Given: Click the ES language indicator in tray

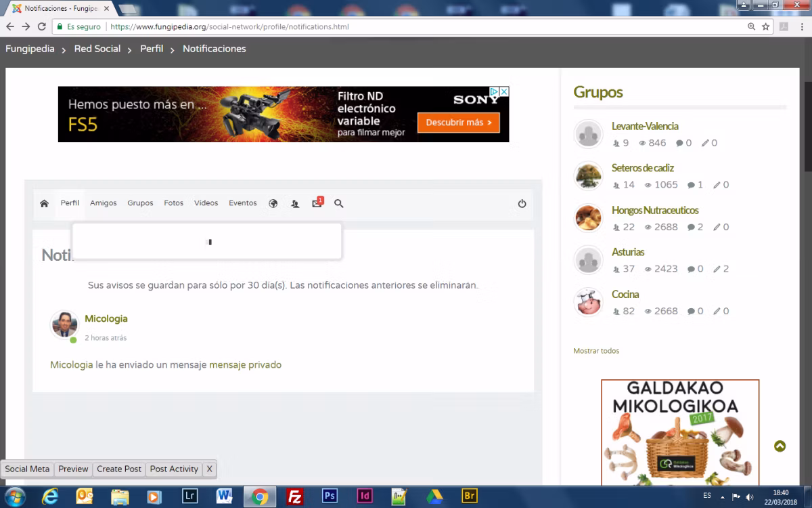Looking at the screenshot, I should click(707, 496).
